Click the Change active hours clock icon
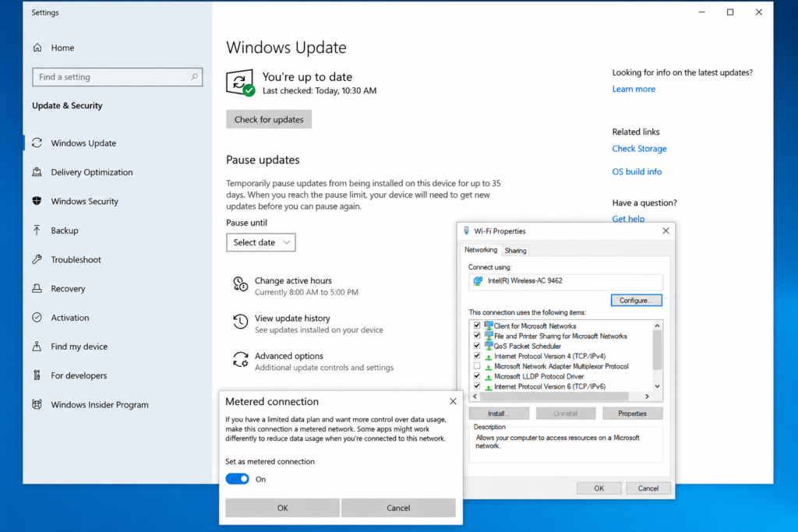This screenshot has height=532, width=798. [x=240, y=284]
